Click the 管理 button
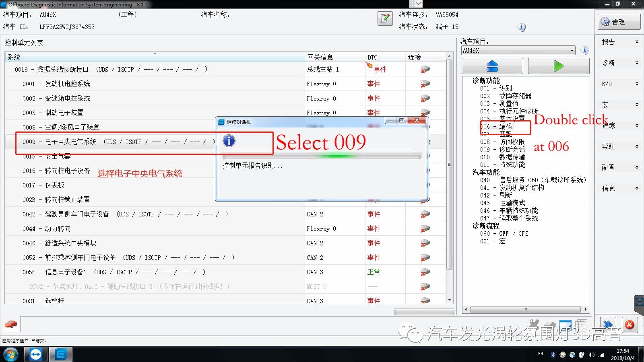This screenshot has width=644, height=362. pos(619,22)
